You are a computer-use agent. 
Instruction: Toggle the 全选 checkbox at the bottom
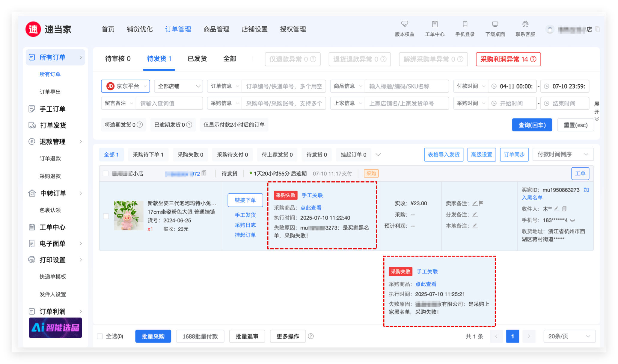click(x=100, y=336)
